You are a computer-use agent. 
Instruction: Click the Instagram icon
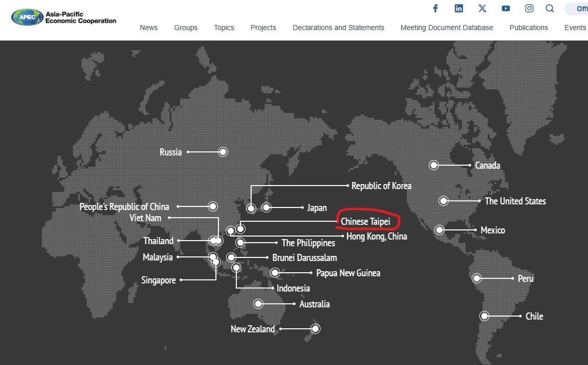[529, 8]
